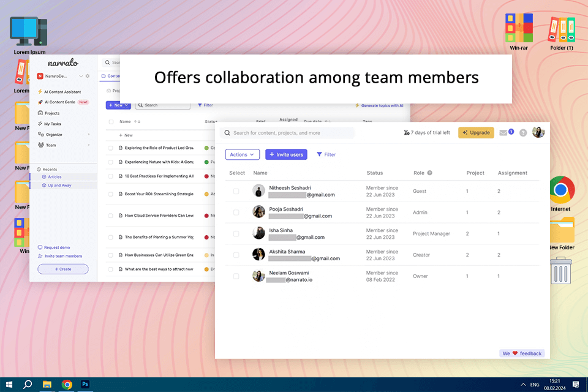
Task: Check the '10 Best Practices For Implementing' row
Action: click(111, 176)
